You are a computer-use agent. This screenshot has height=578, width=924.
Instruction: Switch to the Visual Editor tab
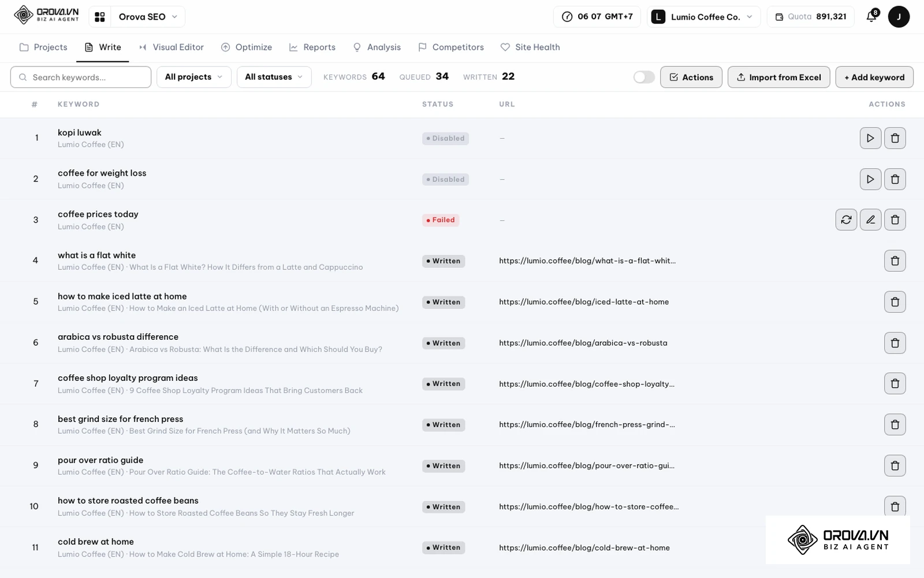172,47
